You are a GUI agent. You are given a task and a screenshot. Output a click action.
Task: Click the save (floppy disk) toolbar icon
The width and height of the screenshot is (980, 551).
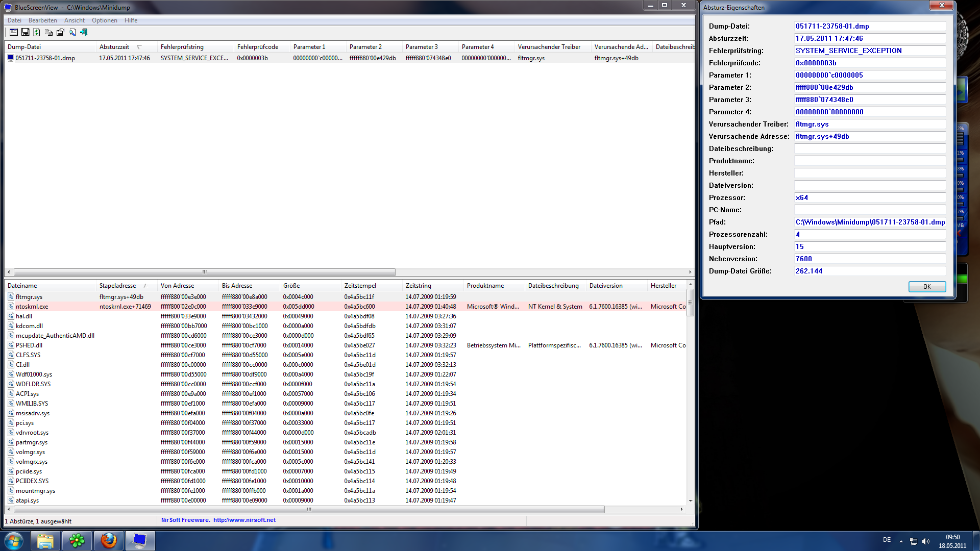point(25,32)
